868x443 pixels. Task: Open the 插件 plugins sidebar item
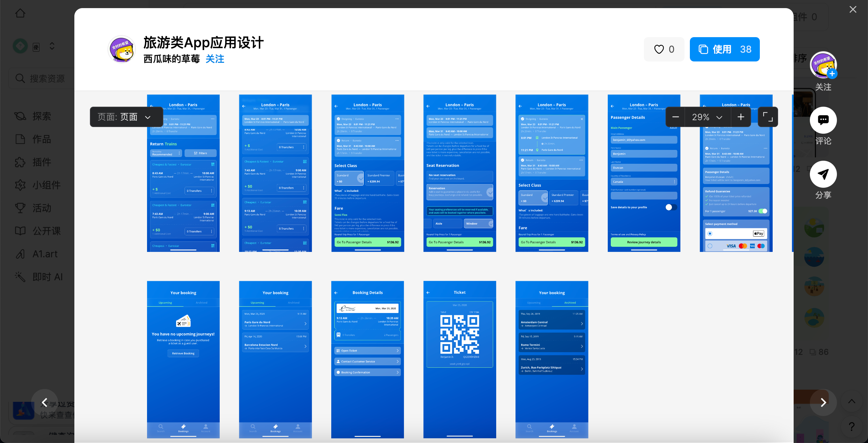point(33,162)
